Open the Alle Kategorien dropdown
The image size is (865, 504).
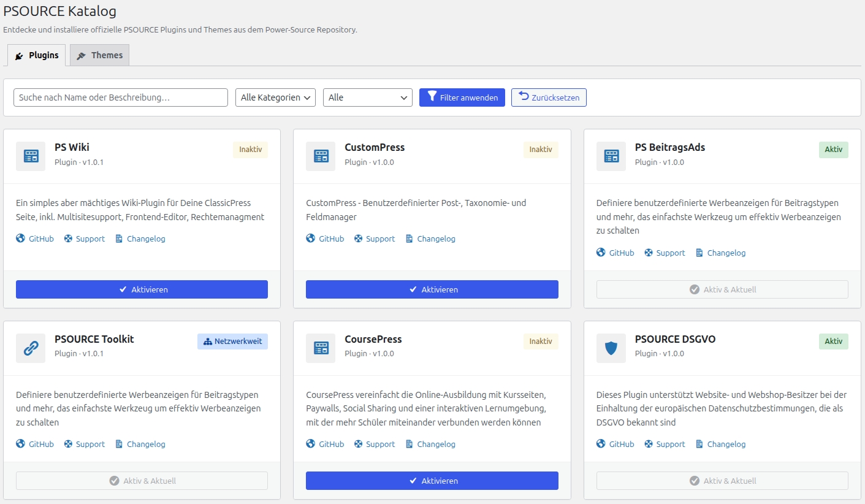pyautogui.click(x=275, y=97)
